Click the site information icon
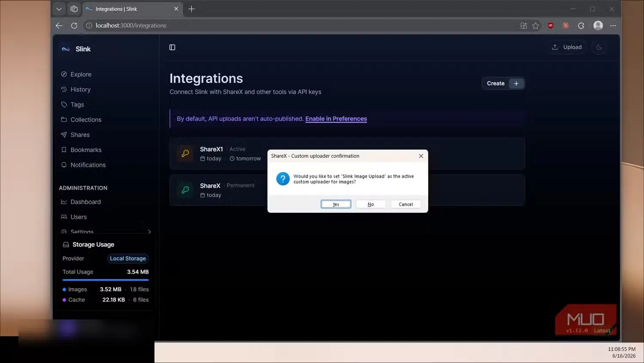The width and height of the screenshot is (644, 363). pyautogui.click(x=89, y=25)
